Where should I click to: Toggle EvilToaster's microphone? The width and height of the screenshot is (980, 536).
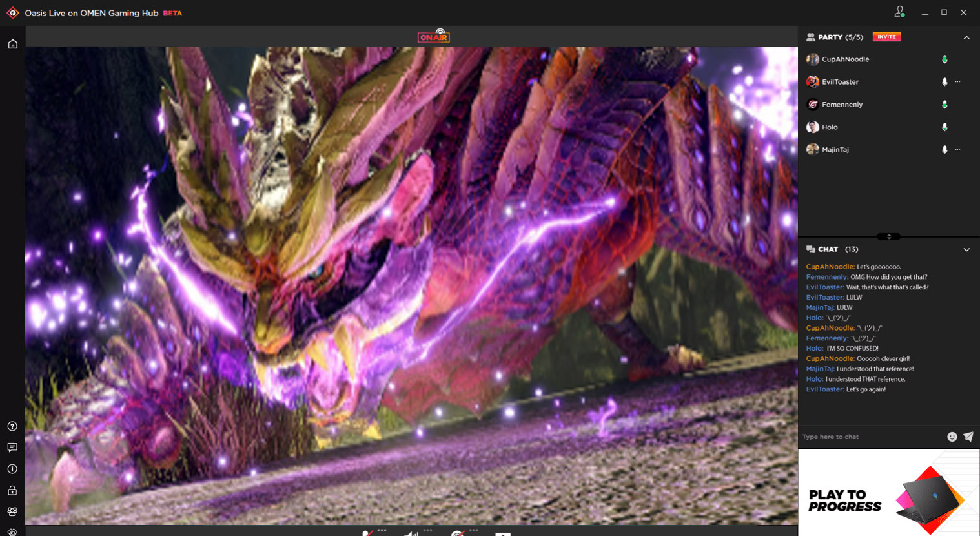pos(944,82)
